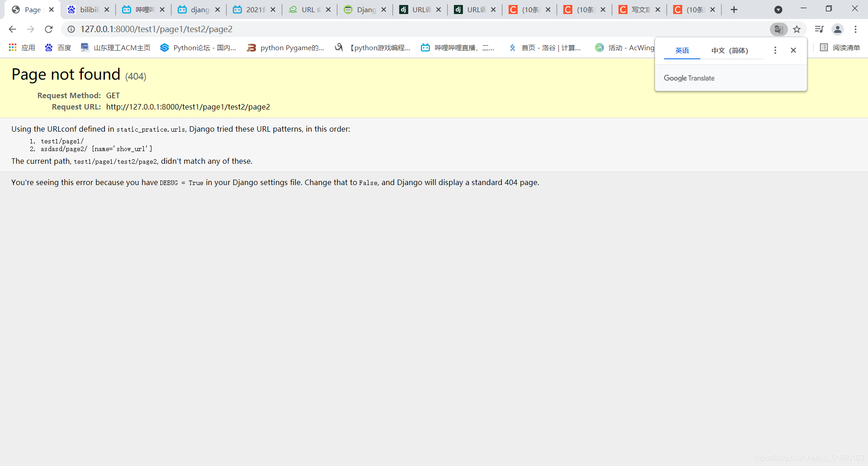Click the 'GET' request method value
The height and width of the screenshot is (466, 868).
click(113, 95)
